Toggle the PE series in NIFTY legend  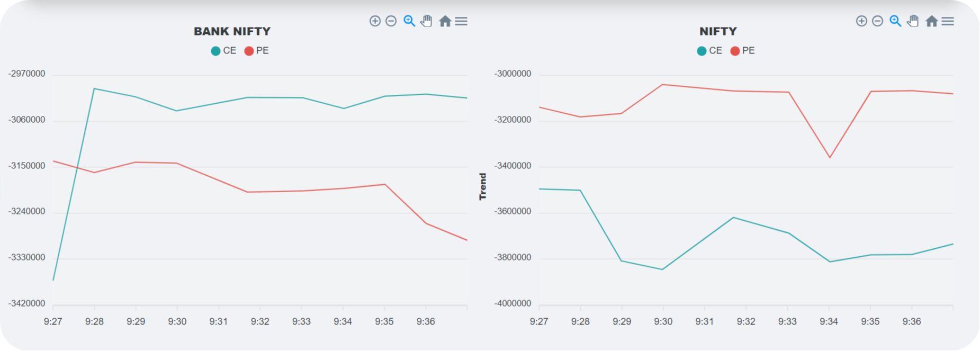coord(743,51)
